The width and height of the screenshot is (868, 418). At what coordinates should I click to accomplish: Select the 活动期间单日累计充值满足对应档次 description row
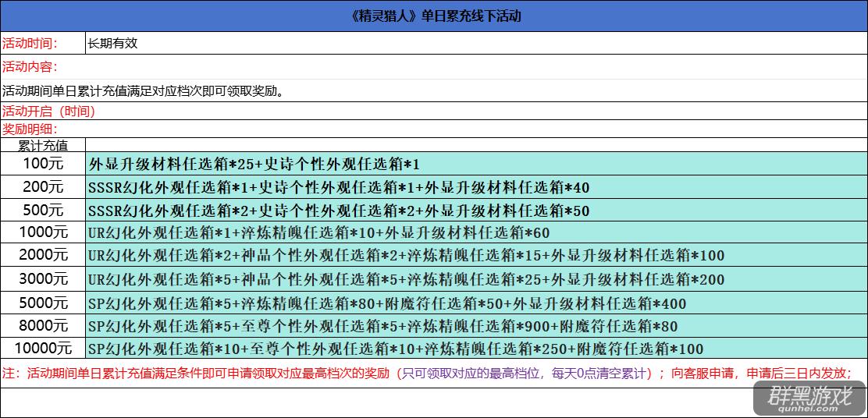[434, 90]
